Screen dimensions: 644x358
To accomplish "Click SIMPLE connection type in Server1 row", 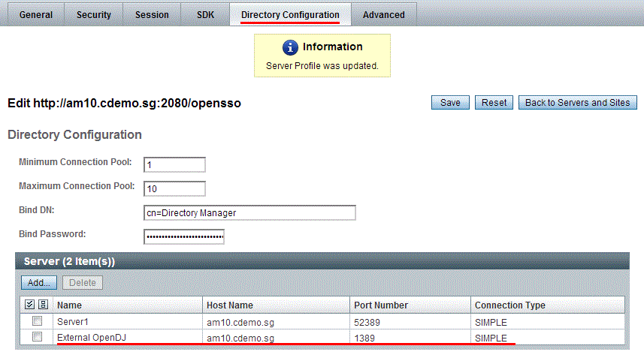I will [491, 322].
